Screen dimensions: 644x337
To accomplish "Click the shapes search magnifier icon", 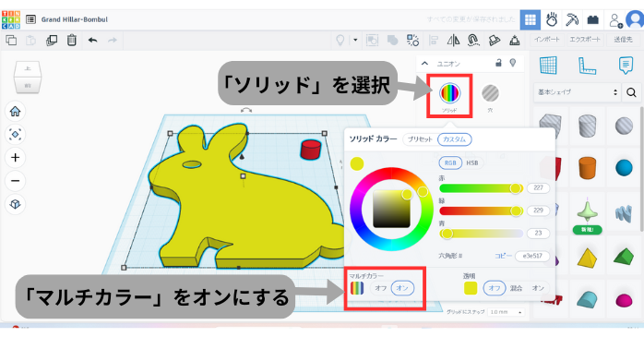I will point(631,92).
